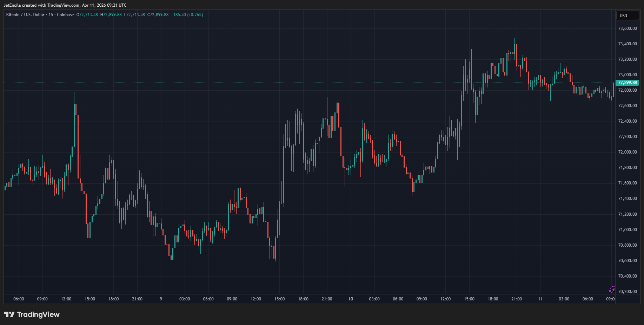Click the 70,800.00 price axis label
The width and height of the screenshot is (644, 325).
click(628, 245)
